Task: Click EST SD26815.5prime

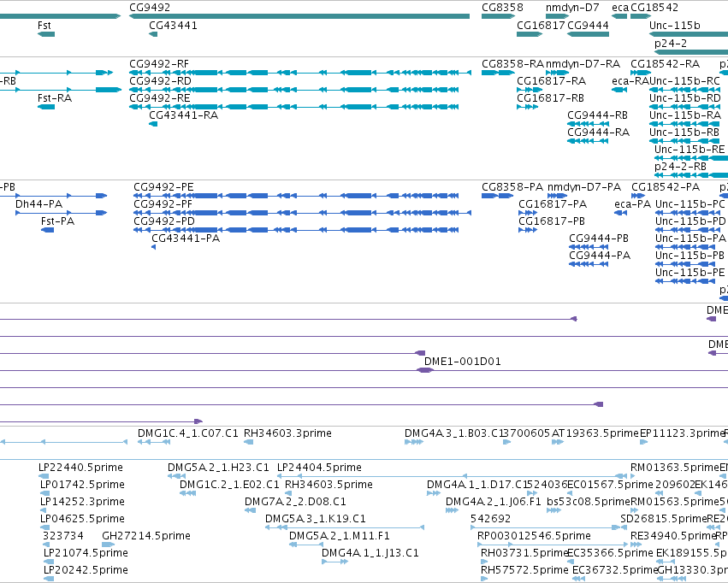Action: click(x=664, y=519)
